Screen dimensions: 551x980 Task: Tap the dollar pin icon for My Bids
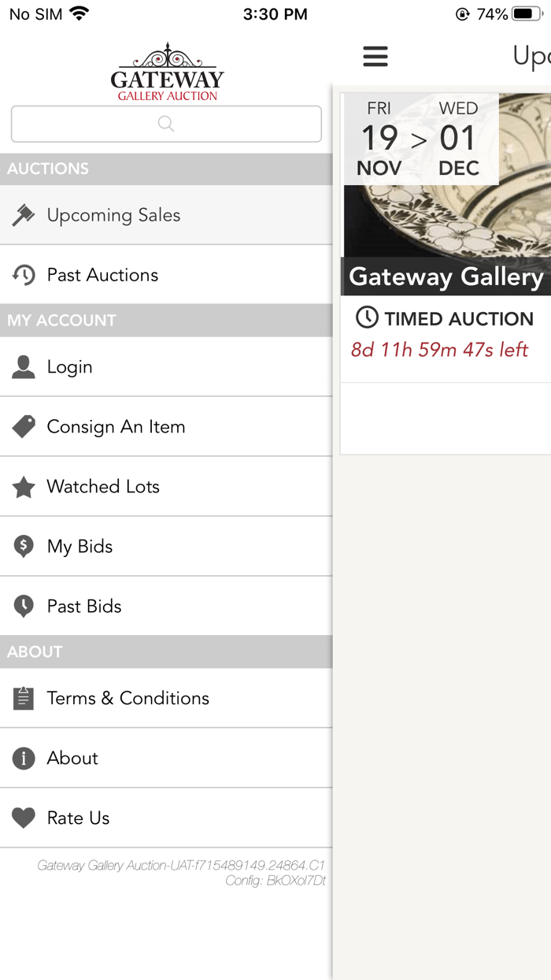coord(24,546)
